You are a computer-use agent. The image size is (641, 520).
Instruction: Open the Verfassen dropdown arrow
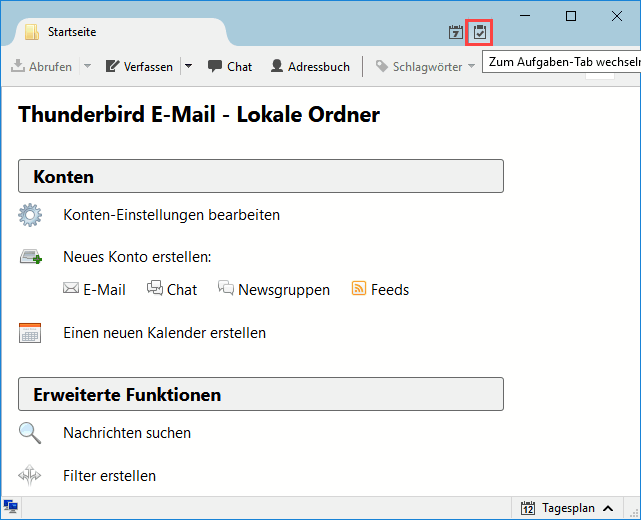[188, 66]
